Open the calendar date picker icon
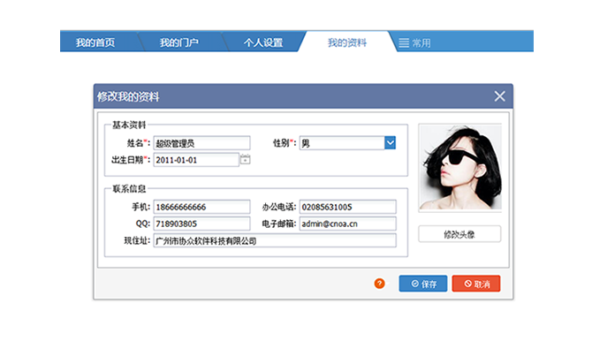The height and width of the screenshot is (364, 592). (246, 160)
